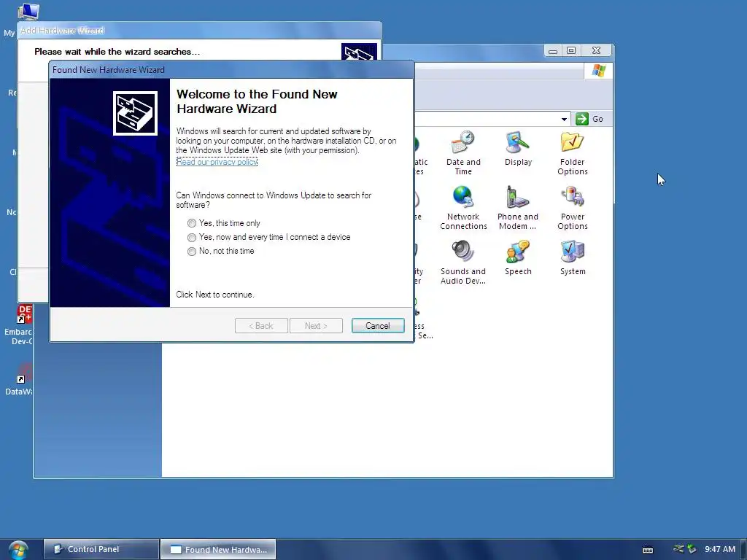The height and width of the screenshot is (560, 747).
Task: Click 'Click Next to continue.' text
Action: 215,295
